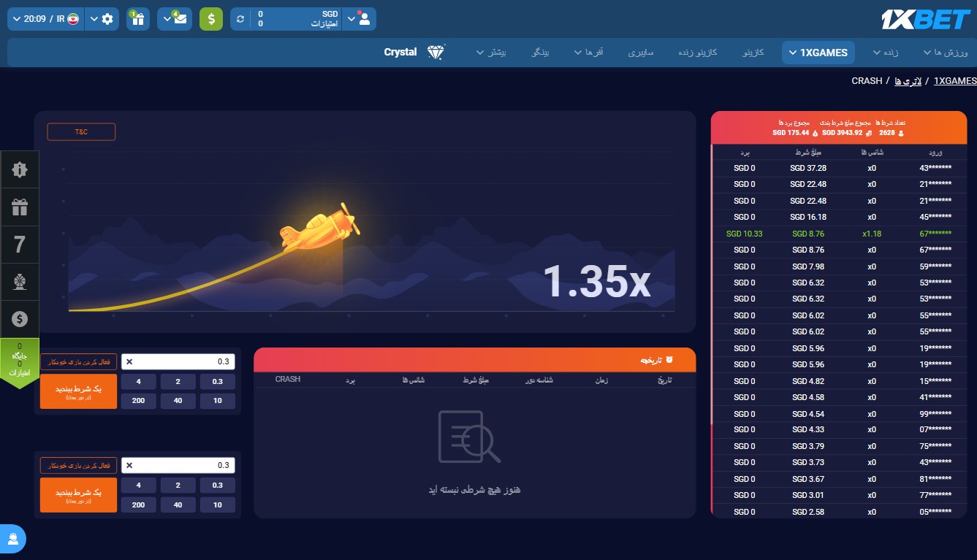Expand the 1XGAMES menu dropdown

click(x=818, y=53)
